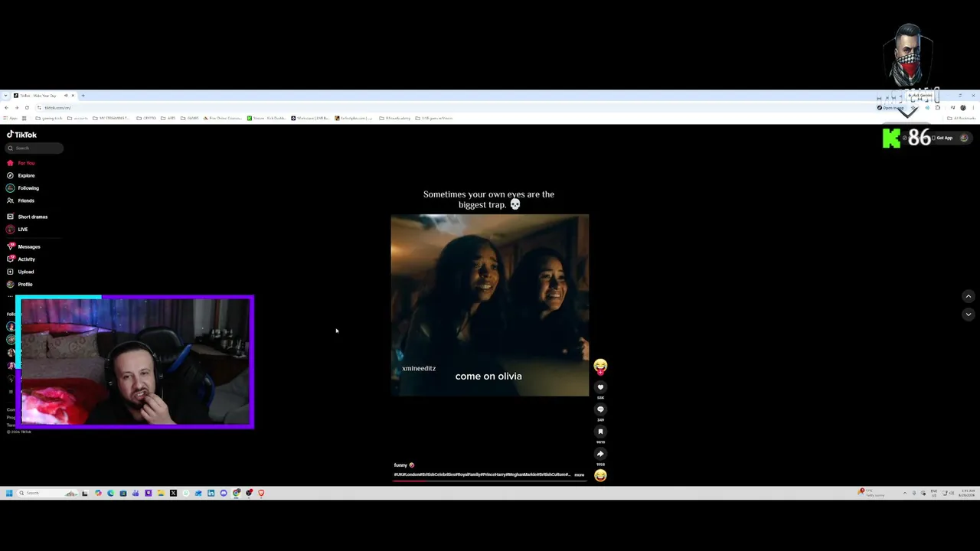
Task: Open the GAMES bookmarks folder
Action: (190, 119)
